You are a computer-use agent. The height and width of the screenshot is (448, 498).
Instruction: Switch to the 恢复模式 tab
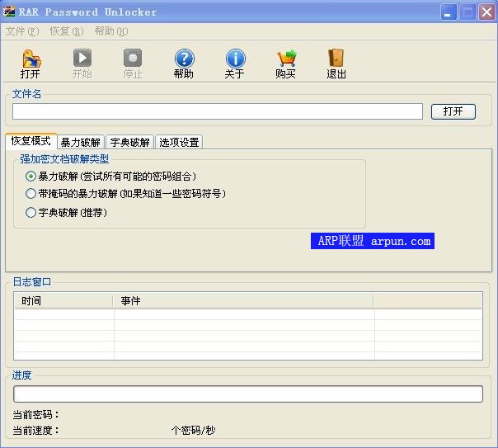[x=31, y=141]
